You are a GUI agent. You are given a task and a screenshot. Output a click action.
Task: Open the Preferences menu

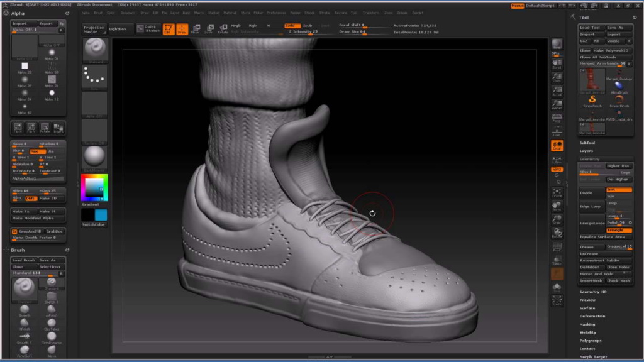[x=276, y=13]
